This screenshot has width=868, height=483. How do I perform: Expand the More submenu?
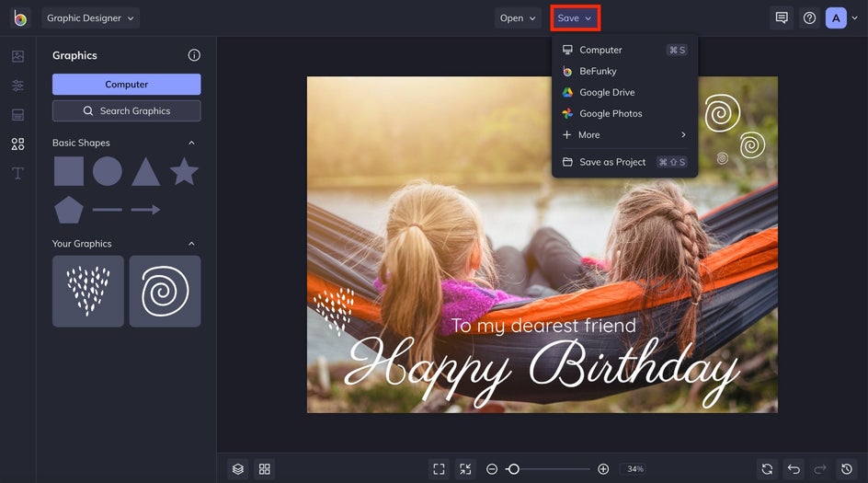click(624, 134)
